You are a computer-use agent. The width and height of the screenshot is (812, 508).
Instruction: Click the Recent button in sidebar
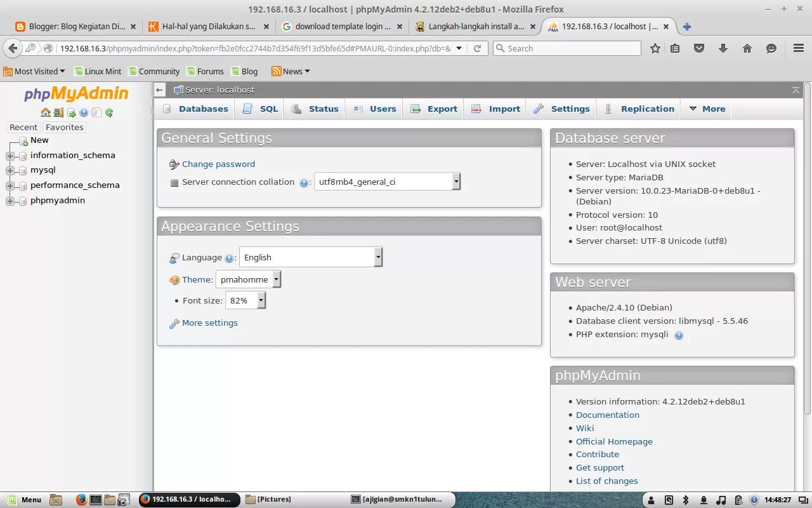(23, 127)
